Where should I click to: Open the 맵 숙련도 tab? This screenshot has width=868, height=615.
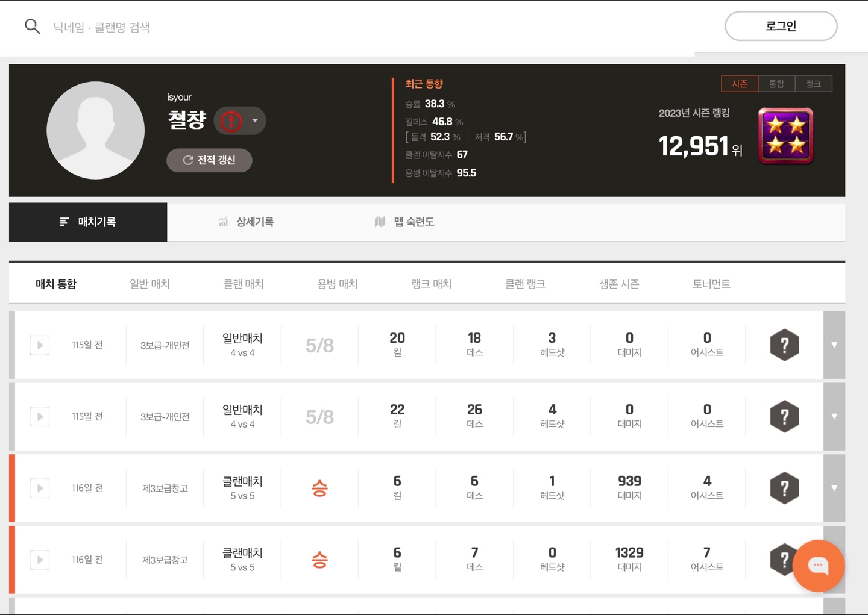[x=404, y=222]
